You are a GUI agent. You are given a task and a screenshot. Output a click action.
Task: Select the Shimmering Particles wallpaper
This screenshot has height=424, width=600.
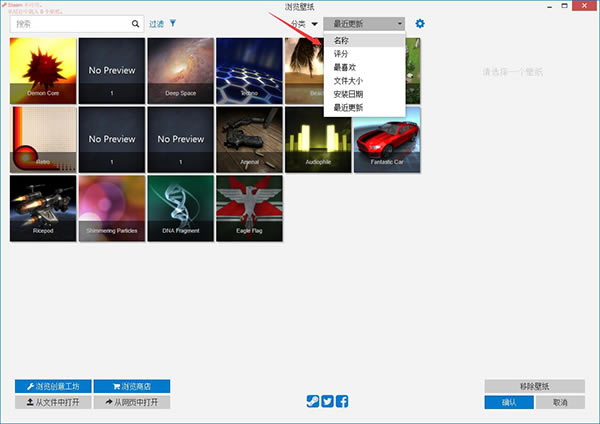click(112, 209)
